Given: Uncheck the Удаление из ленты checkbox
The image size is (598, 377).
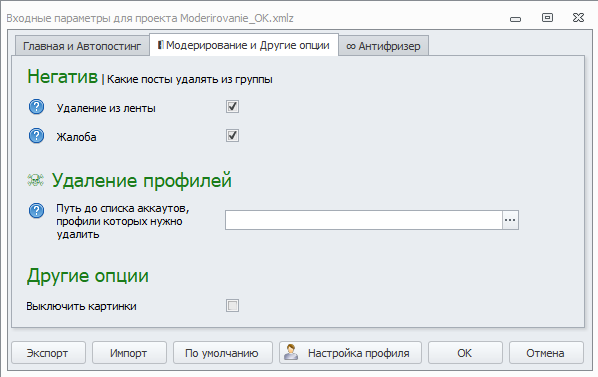Looking at the screenshot, I should tap(232, 106).
